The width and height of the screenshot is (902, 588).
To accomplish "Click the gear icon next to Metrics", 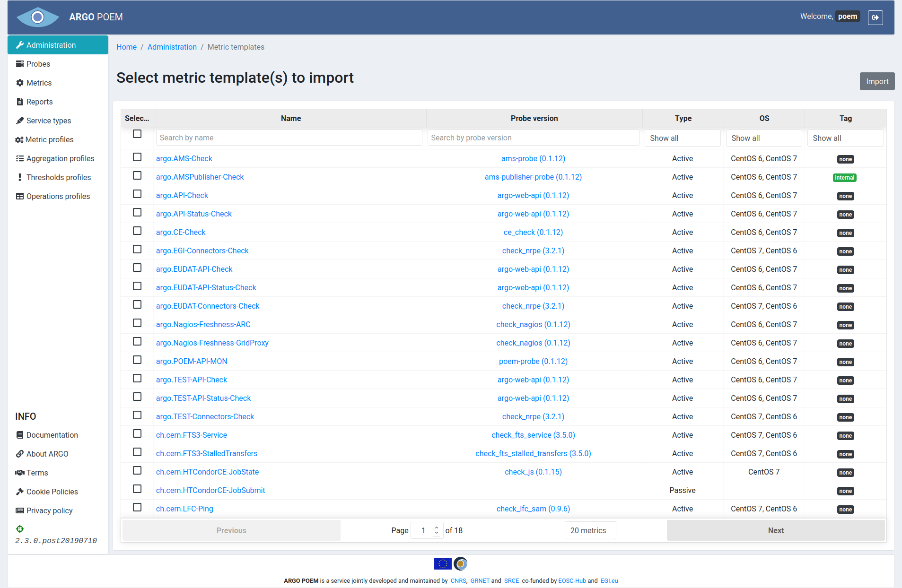I will (x=20, y=83).
